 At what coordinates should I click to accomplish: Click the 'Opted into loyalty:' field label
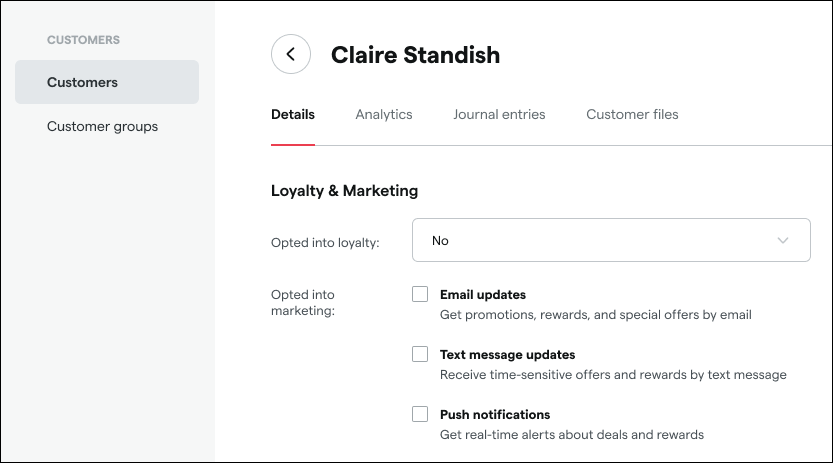coord(325,242)
